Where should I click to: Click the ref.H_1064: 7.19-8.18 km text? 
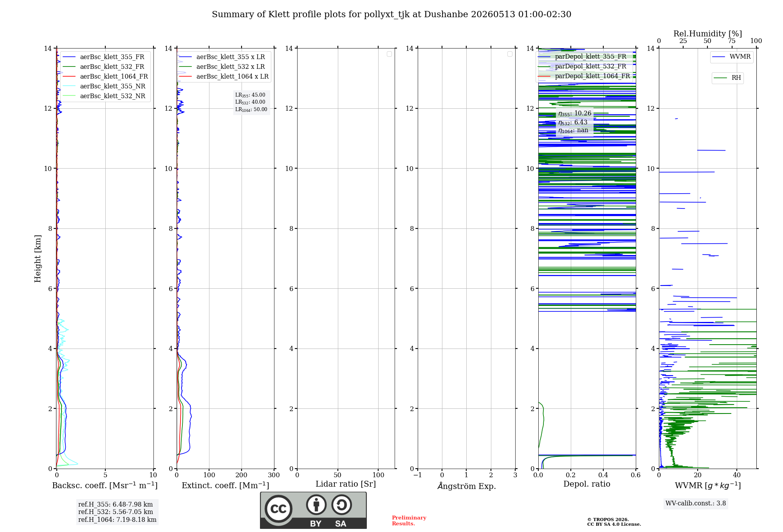coord(117,520)
